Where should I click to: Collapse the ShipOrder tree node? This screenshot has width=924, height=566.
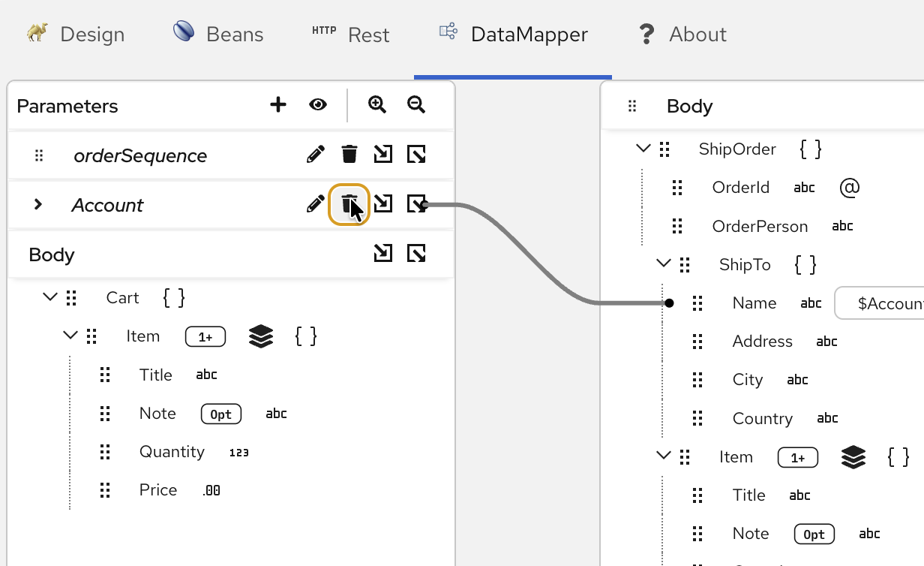point(643,149)
